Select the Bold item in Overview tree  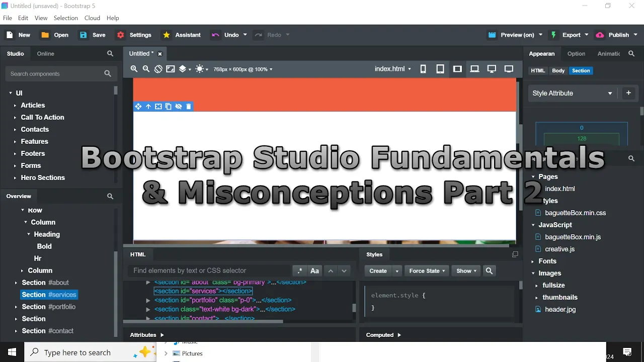point(44,246)
